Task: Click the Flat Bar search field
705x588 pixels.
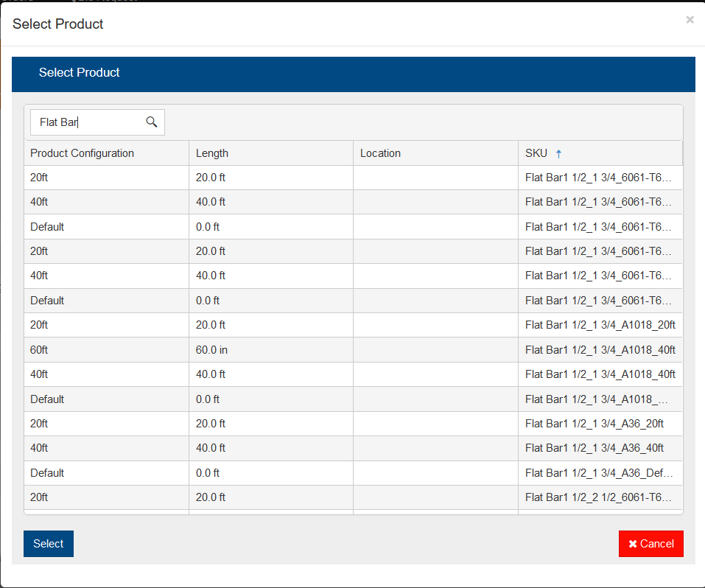Action: point(88,122)
